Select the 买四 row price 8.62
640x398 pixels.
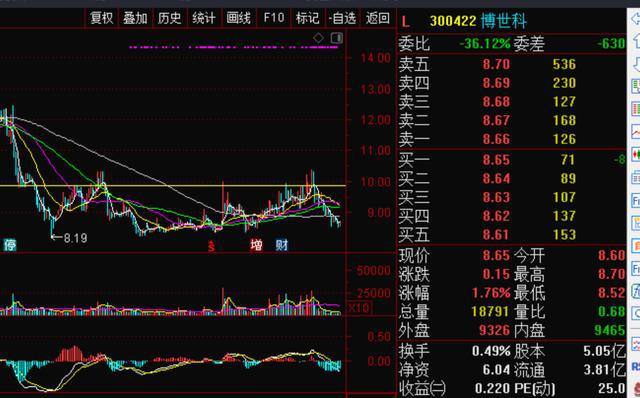496,216
